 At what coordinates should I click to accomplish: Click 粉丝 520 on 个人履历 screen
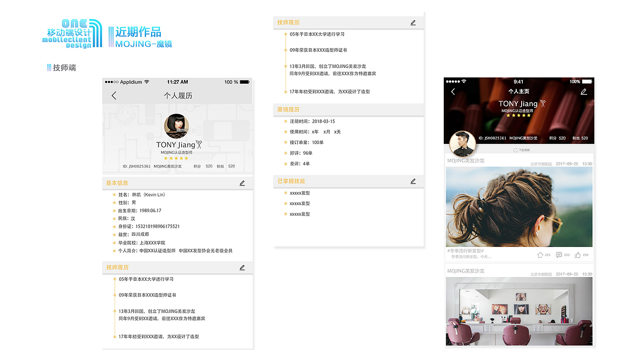coord(226,166)
